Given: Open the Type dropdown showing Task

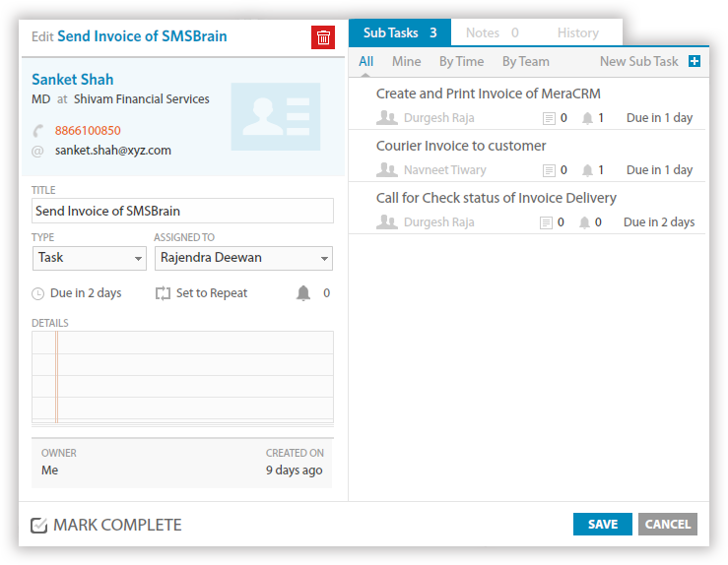Looking at the screenshot, I should pos(89,258).
